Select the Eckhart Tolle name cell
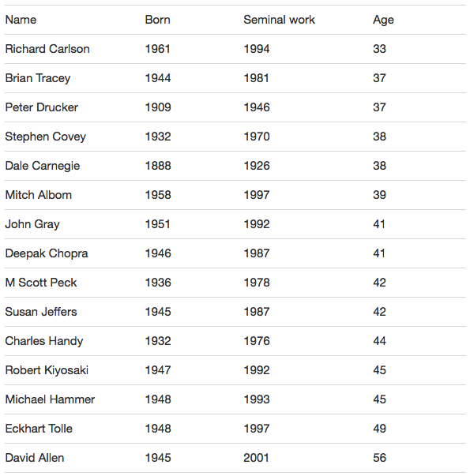 pos(39,429)
